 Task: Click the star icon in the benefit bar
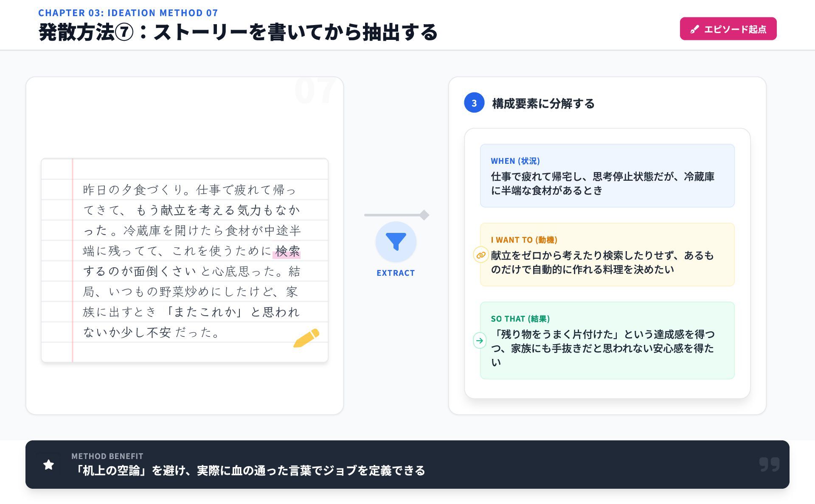pos(49,465)
